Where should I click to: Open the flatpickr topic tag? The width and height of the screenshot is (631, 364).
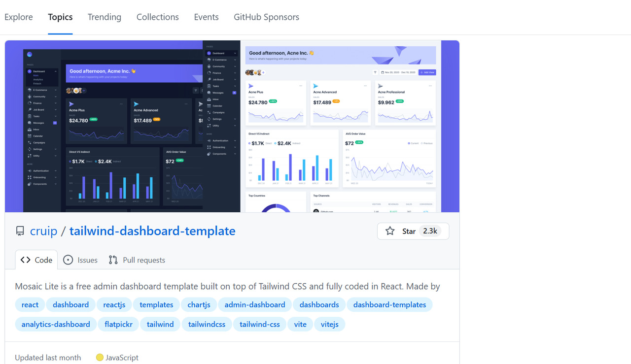119,324
